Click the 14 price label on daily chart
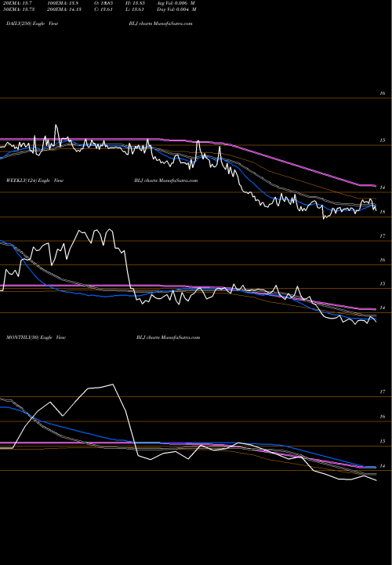The width and height of the screenshot is (392, 565). click(x=383, y=188)
